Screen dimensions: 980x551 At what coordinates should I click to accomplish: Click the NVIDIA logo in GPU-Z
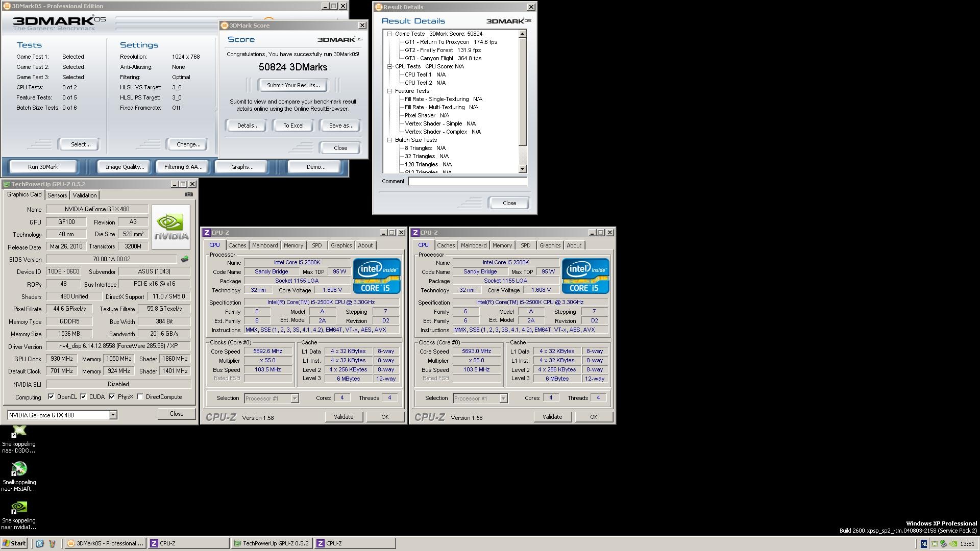pos(171,227)
